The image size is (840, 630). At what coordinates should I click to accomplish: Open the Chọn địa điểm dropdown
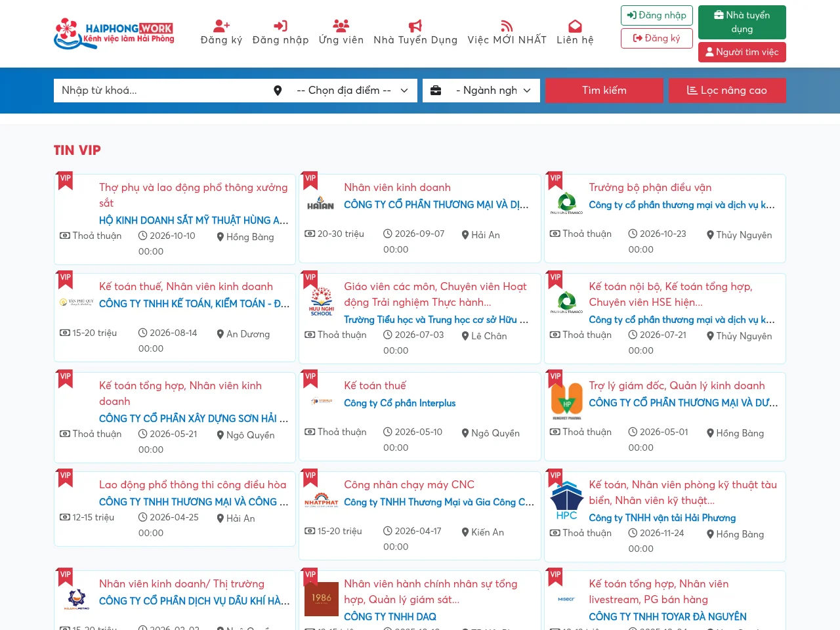pos(352,91)
